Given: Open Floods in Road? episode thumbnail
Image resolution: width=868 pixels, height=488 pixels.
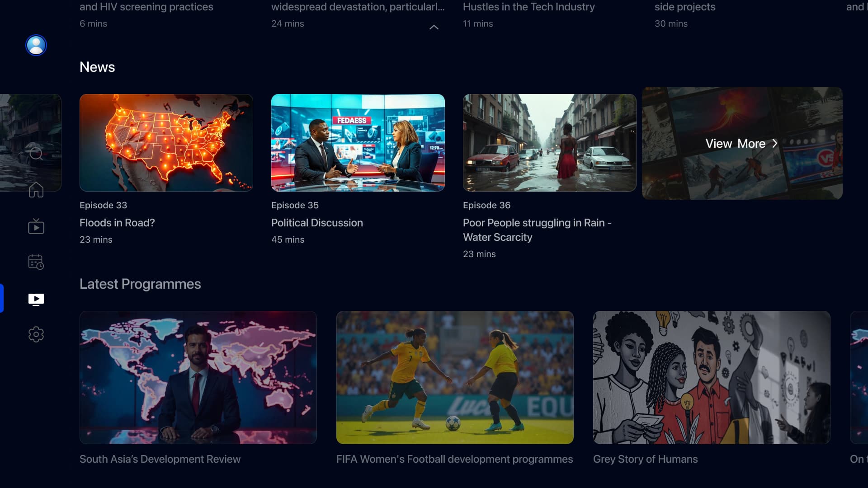Looking at the screenshot, I should coord(166,143).
